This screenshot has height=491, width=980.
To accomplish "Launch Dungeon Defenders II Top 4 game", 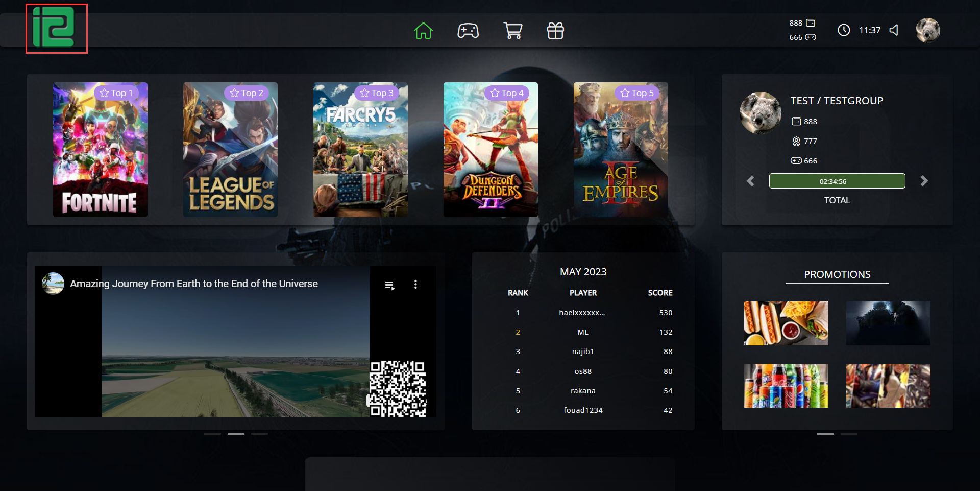I will pyautogui.click(x=491, y=150).
